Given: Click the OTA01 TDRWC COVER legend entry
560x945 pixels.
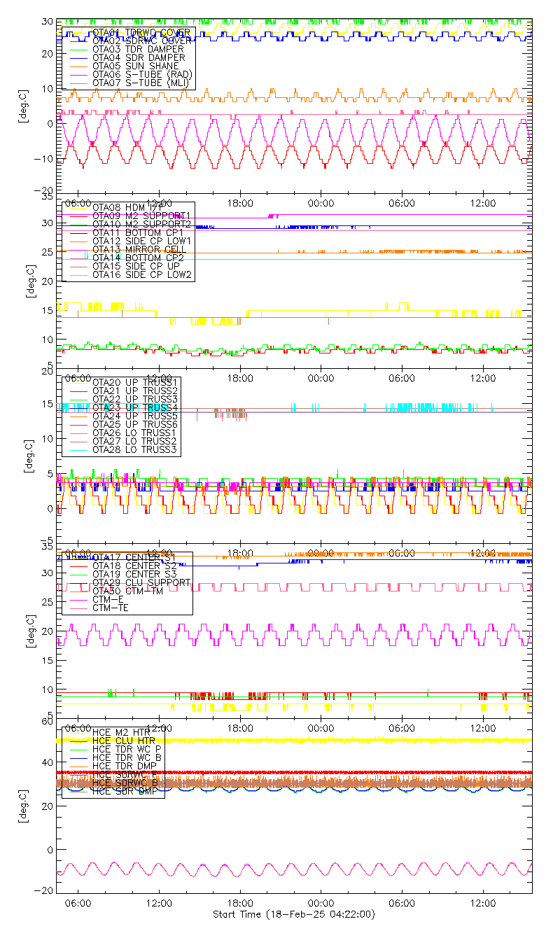Looking at the screenshot, I should click(x=141, y=33).
